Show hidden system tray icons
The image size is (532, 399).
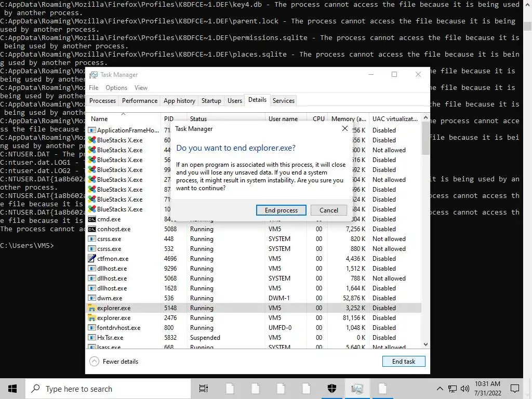(x=440, y=389)
